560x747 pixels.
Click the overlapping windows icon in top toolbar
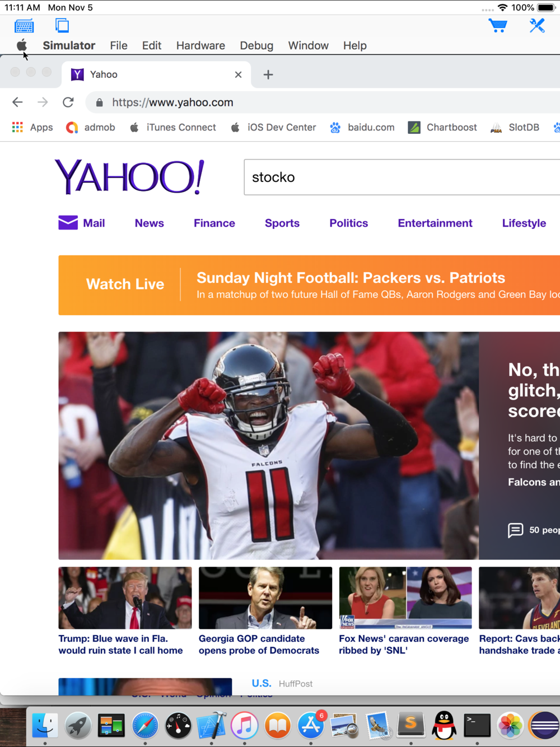[x=62, y=25]
